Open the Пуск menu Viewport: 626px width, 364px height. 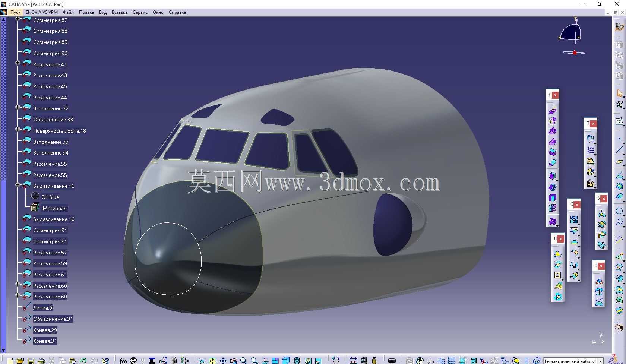15,12
